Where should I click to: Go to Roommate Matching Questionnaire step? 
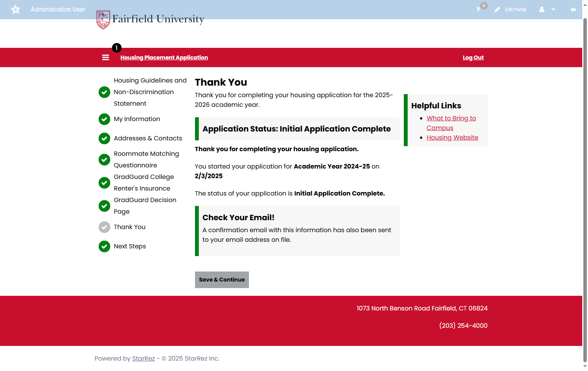point(146,160)
